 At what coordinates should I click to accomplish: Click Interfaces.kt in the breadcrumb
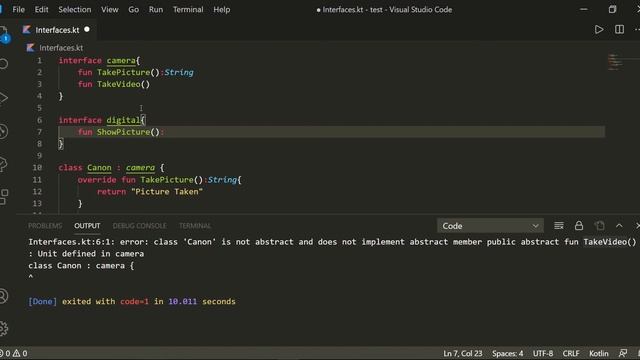coord(61,48)
